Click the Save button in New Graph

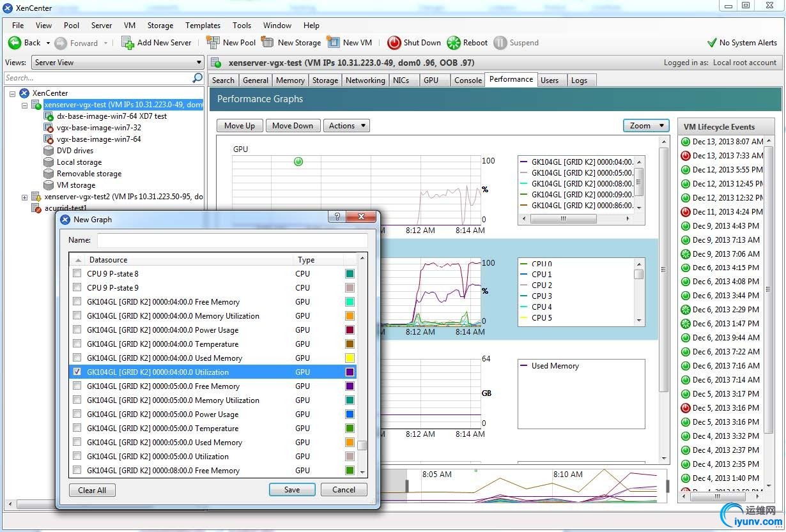coord(292,490)
